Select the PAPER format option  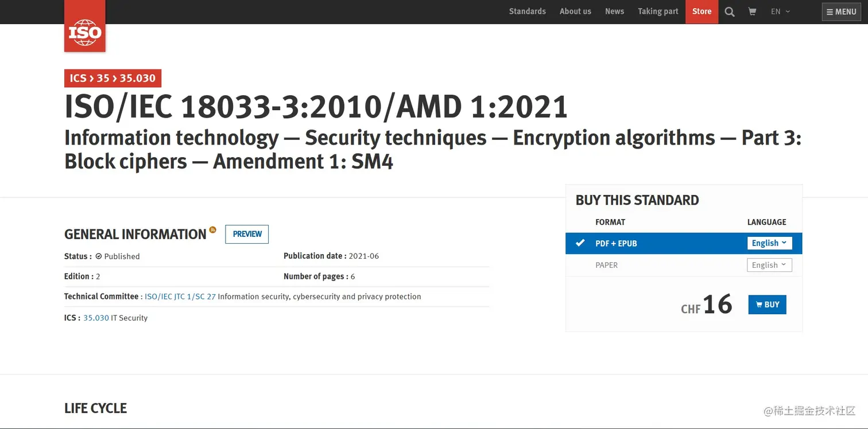point(606,265)
